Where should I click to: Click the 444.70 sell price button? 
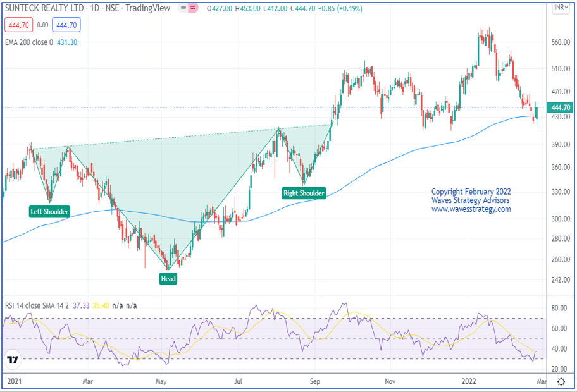pos(19,25)
